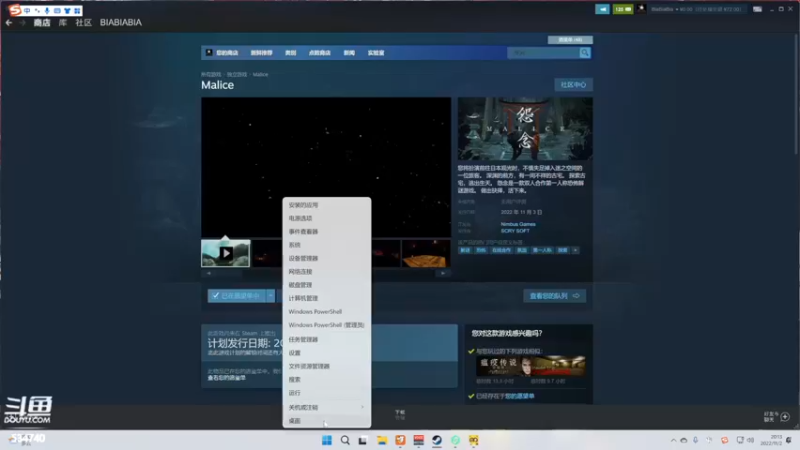Open taskbar Search magnifier
The image size is (800, 450).
coord(345,440)
